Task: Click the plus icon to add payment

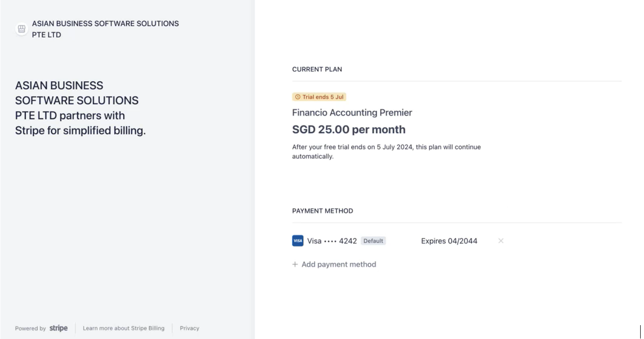Action: click(295, 264)
